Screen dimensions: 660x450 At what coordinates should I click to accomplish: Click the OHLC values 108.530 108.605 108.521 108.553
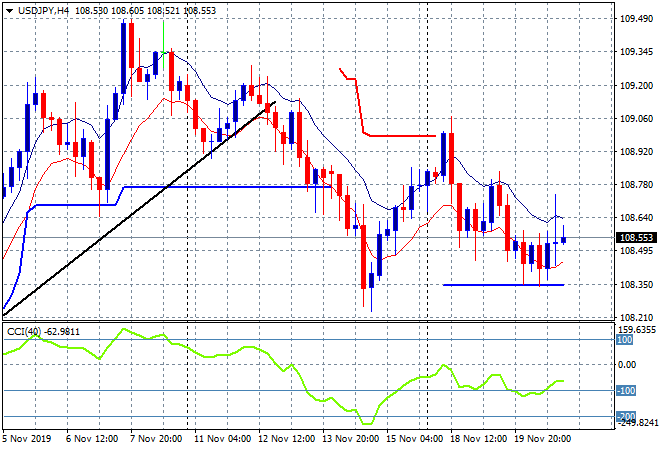(146, 11)
